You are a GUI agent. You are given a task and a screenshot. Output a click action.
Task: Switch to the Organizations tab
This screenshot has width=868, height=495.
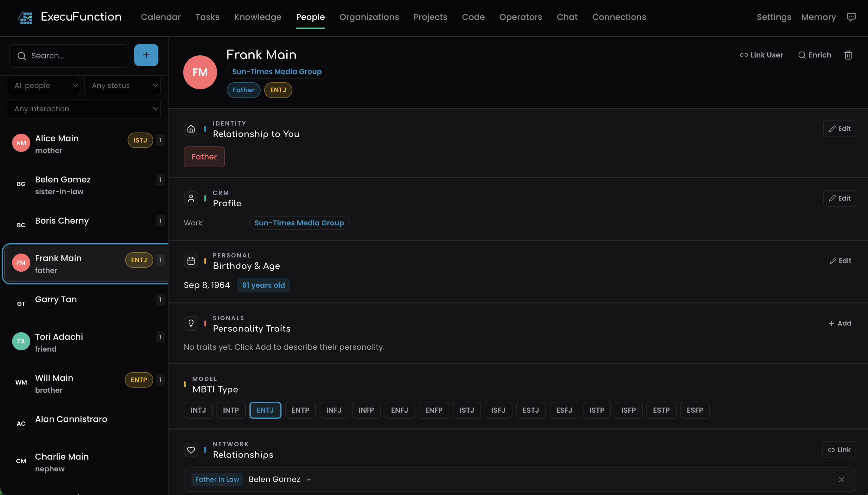(369, 17)
